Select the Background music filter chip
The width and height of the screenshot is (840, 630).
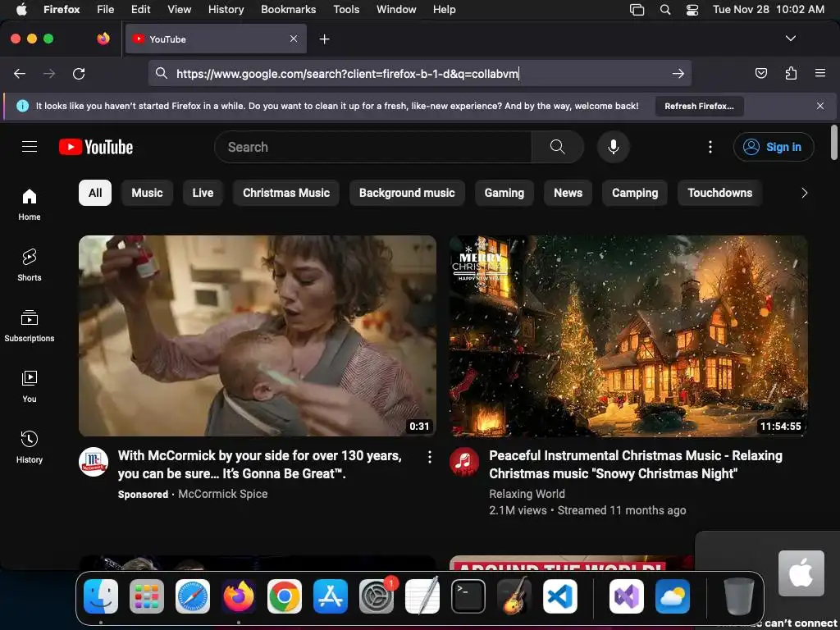407,193
